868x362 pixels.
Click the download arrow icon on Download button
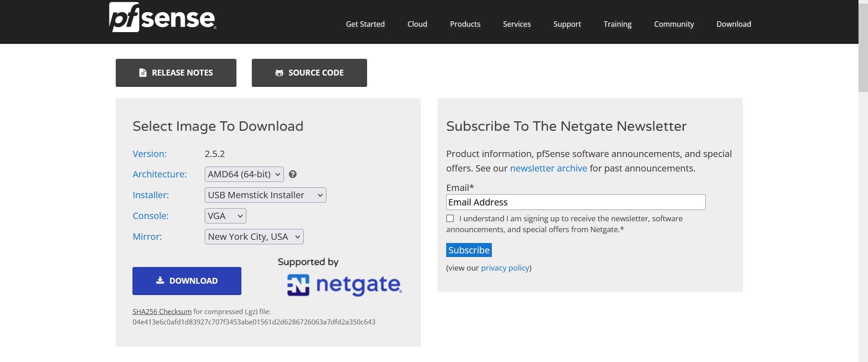click(x=160, y=281)
